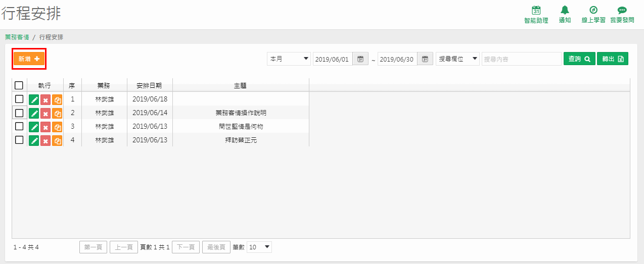The height and width of the screenshot is (264, 644).
Task: Go to 最後頁 last page
Action: [x=216, y=247]
